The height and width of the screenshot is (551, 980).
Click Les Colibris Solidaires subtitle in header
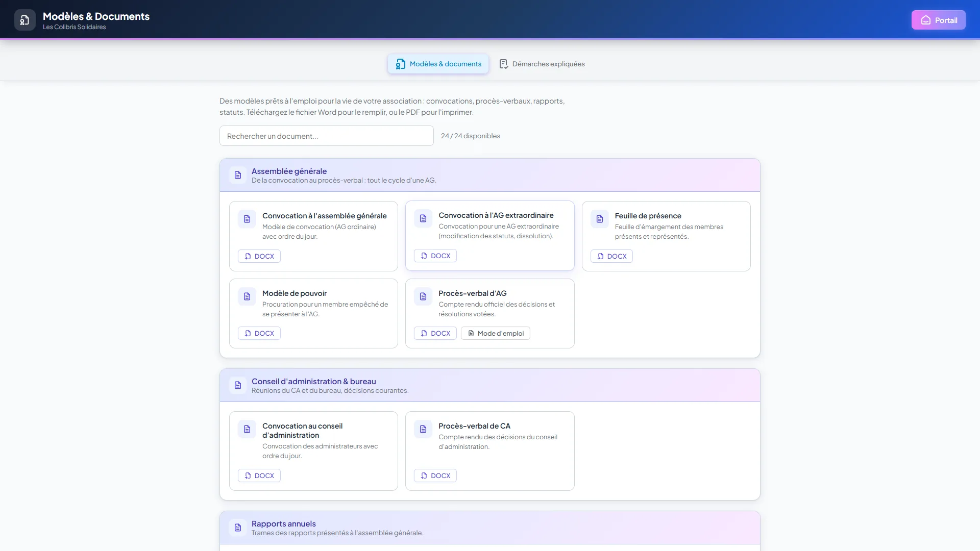click(75, 27)
